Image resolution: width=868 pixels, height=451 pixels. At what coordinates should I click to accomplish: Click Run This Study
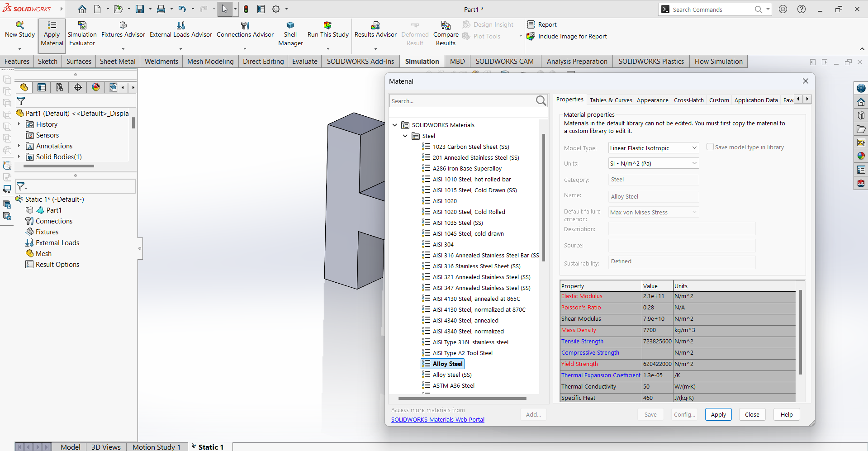pyautogui.click(x=328, y=30)
